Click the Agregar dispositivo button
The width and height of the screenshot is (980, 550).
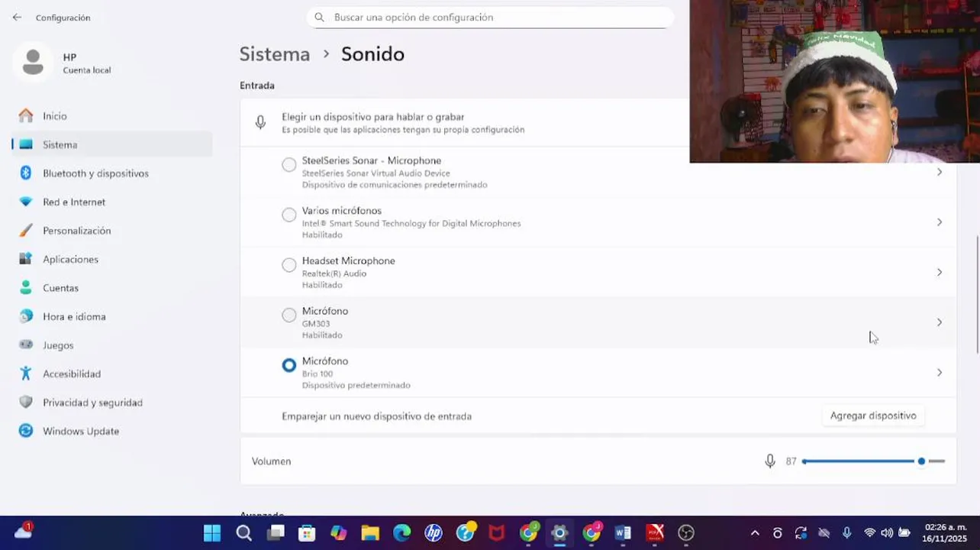click(873, 416)
